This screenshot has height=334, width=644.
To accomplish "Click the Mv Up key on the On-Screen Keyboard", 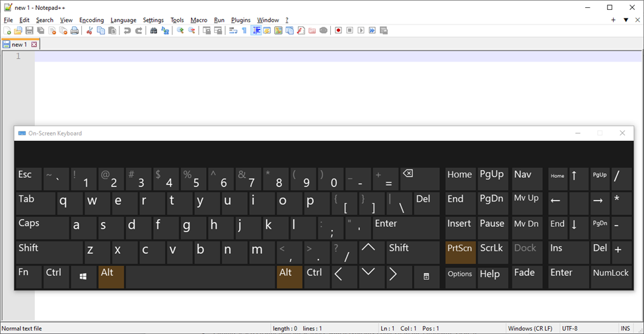I will 527,204.
